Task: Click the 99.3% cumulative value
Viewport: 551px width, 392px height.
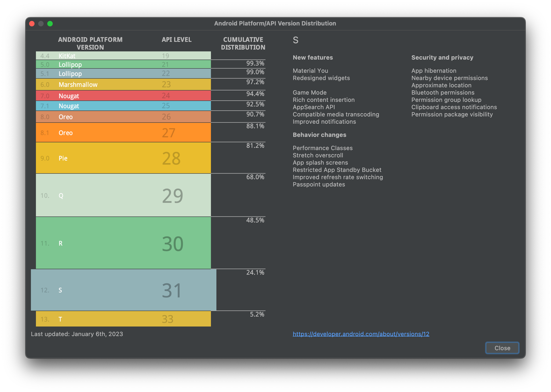Action: 255,63
